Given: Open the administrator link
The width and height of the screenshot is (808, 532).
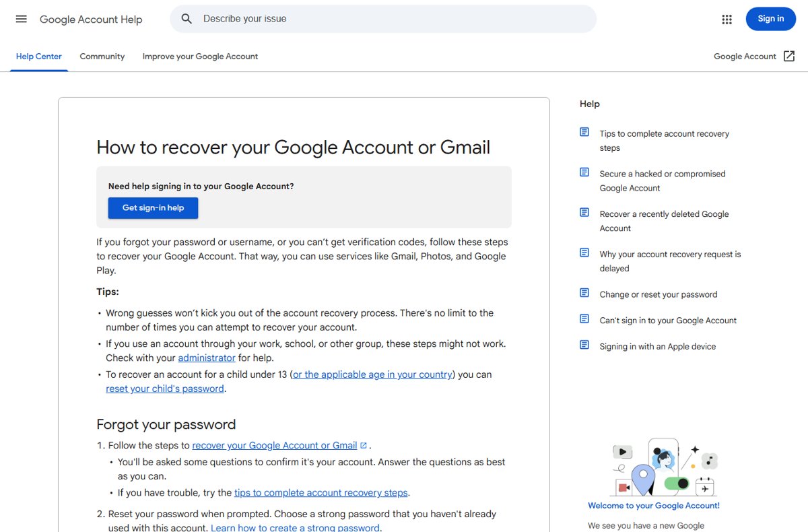Looking at the screenshot, I should click(x=207, y=358).
